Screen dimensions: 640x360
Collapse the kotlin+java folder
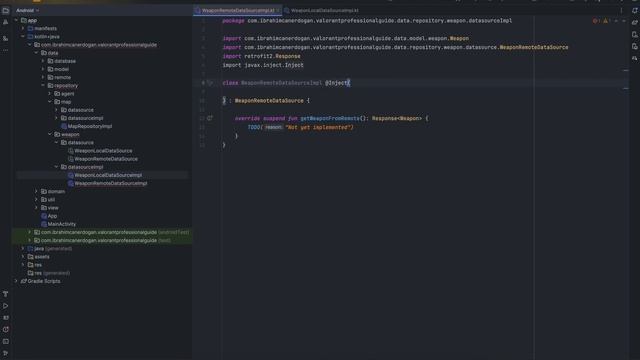click(x=23, y=36)
